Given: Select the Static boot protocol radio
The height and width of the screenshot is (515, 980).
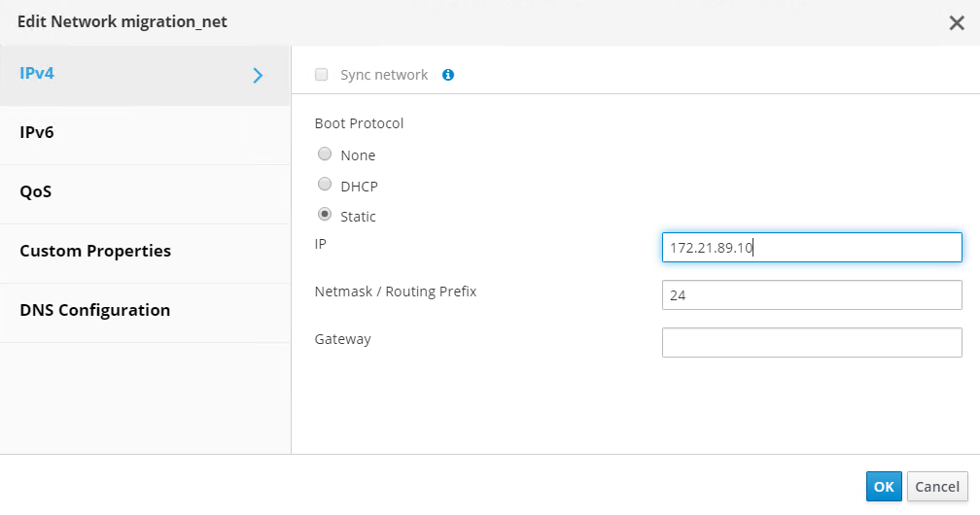Looking at the screenshot, I should coord(325,216).
